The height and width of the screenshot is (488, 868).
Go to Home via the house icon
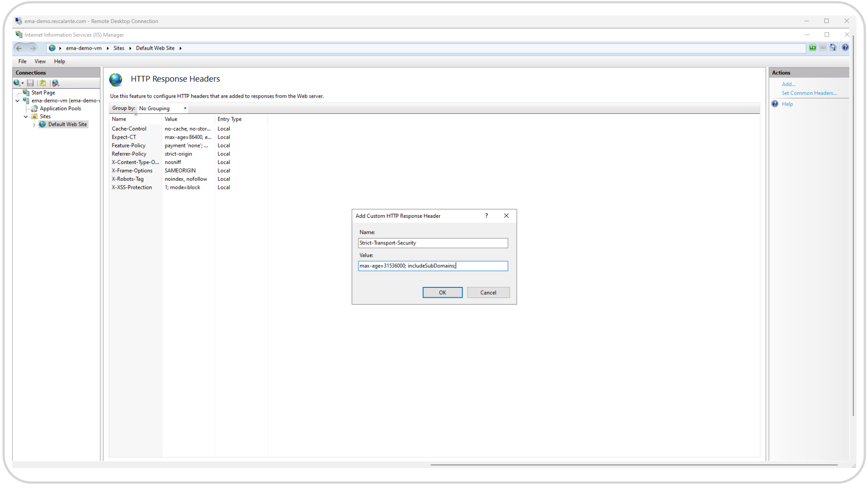pyautogui.click(x=833, y=47)
